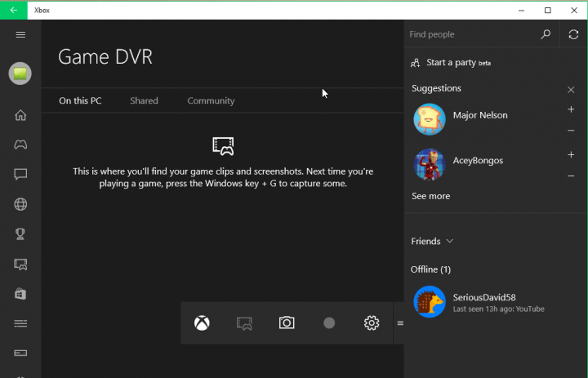Expand the Friends filter dropdown
This screenshot has height=378, width=588.
click(x=432, y=241)
